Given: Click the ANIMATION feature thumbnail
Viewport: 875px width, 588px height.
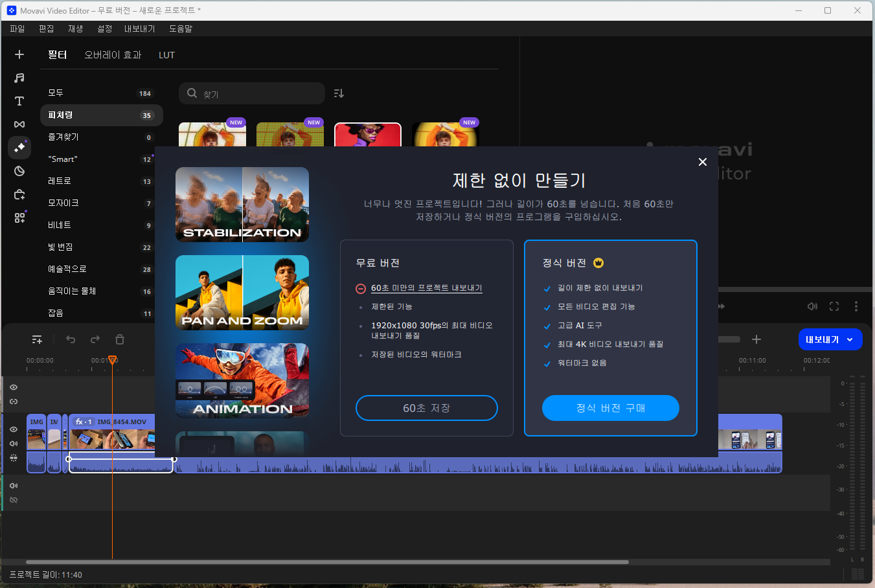Looking at the screenshot, I should coord(242,381).
